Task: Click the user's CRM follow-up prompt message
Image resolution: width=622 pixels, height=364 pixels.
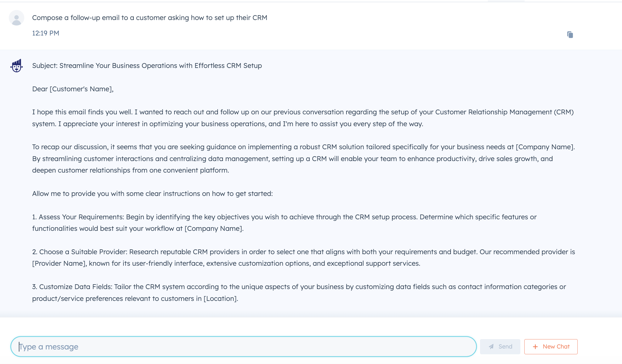Action: 150,18
